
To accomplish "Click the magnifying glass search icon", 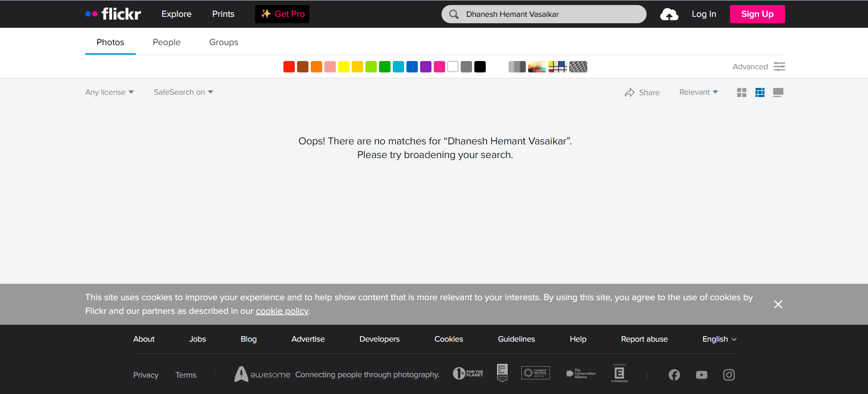I will click(454, 14).
